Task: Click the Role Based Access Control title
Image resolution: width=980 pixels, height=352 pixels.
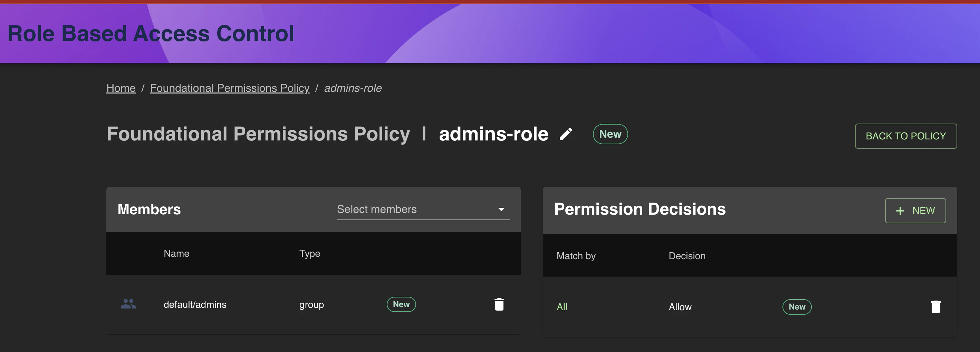Action: point(151,33)
